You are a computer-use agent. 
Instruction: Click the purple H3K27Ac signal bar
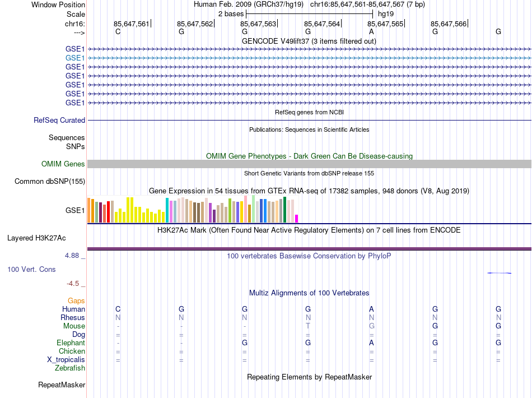[309, 249]
